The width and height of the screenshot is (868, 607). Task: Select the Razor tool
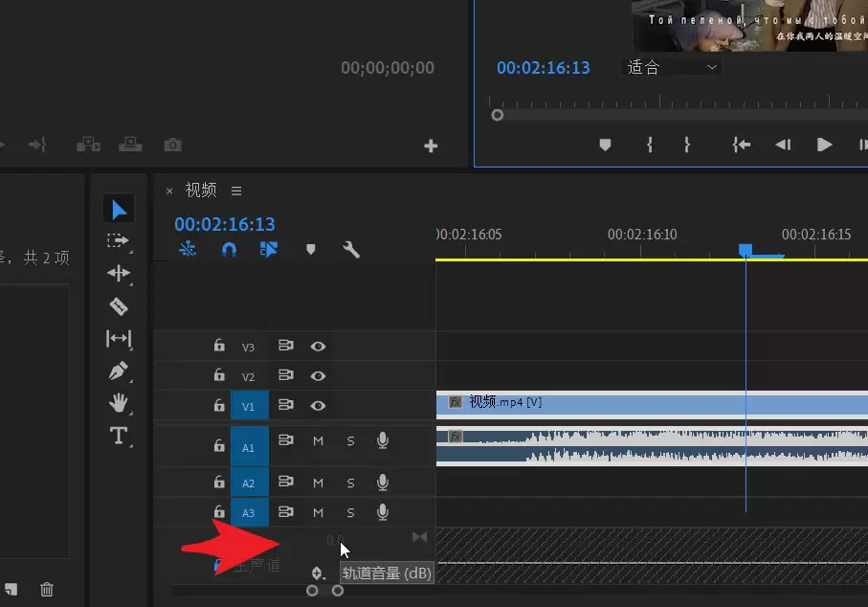click(x=119, y=305)
